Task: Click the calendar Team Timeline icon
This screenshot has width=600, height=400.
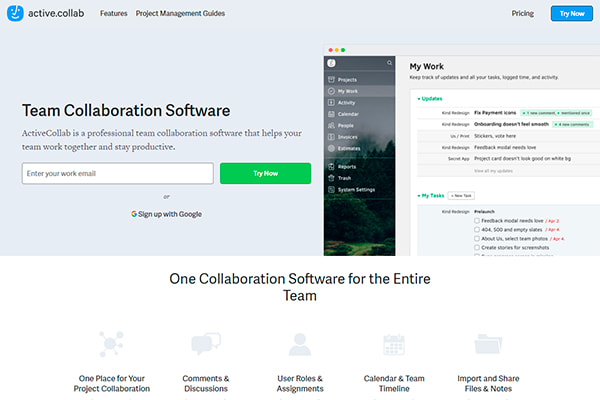Action: (x=394, y=344)
